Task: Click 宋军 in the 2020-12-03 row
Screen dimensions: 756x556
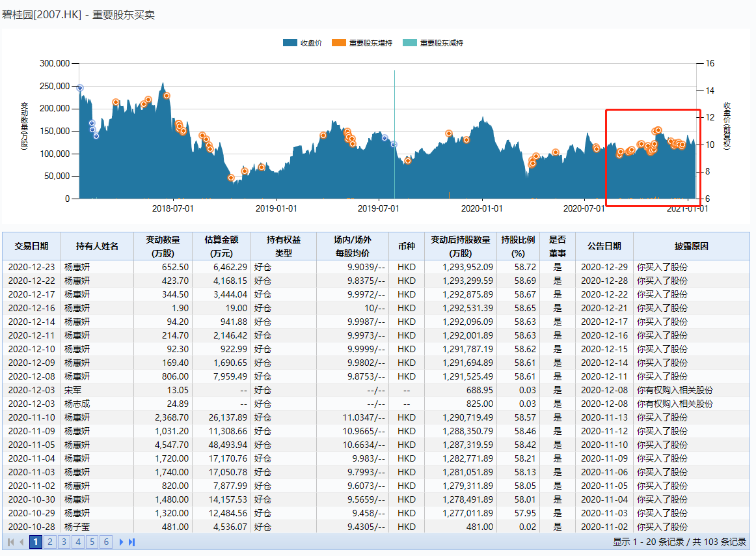Action: click(72, 390)
